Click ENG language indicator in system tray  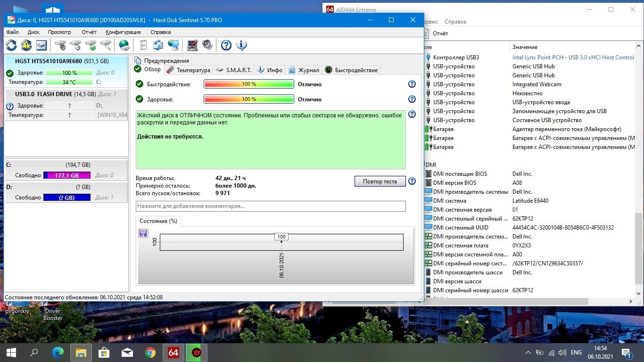[576, 352]
